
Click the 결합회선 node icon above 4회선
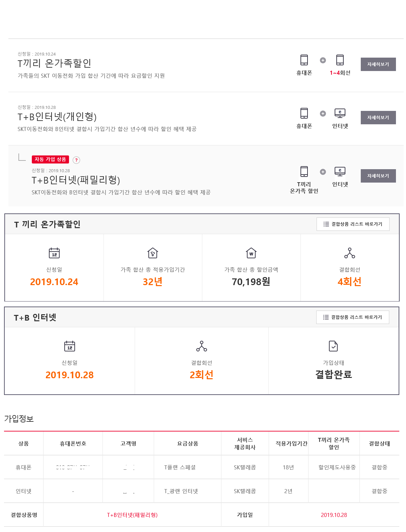pos(349,253)
